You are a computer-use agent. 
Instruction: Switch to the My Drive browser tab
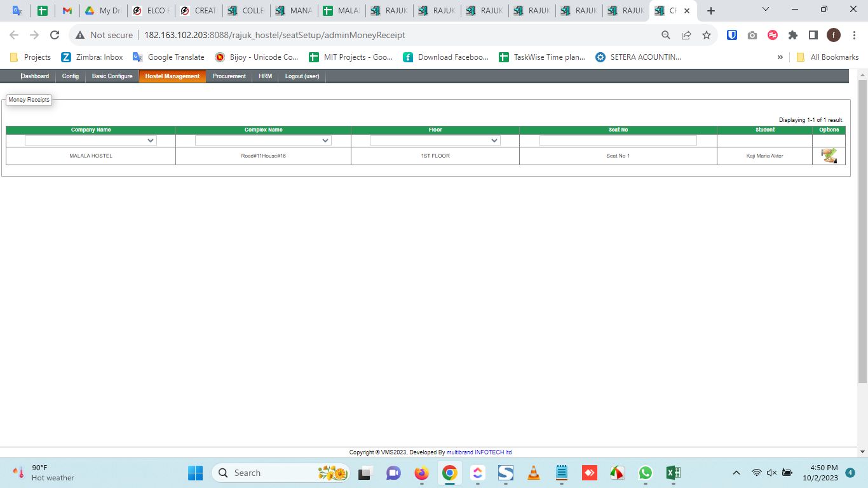102,11
